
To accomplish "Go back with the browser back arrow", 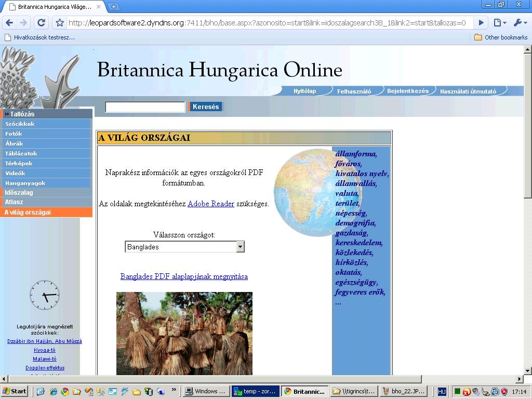I will pos(9,23).
